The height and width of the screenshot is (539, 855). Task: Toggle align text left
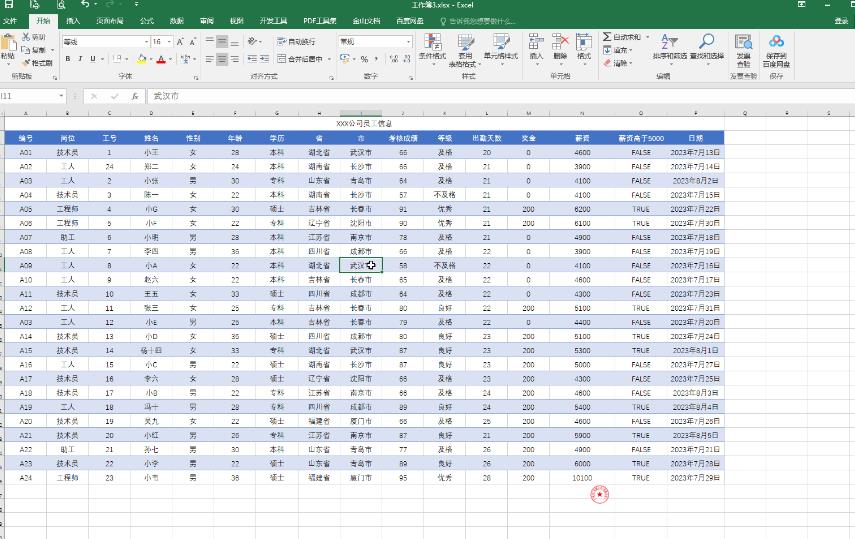(210, 58)
